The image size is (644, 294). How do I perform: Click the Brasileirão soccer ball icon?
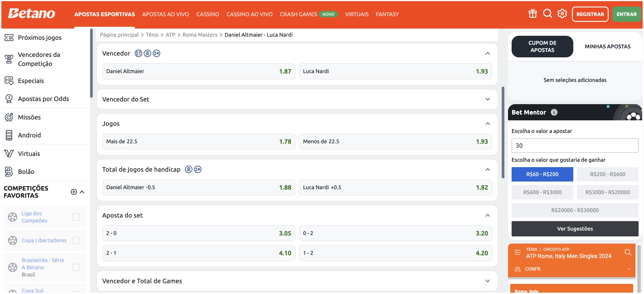pos(13,267)
